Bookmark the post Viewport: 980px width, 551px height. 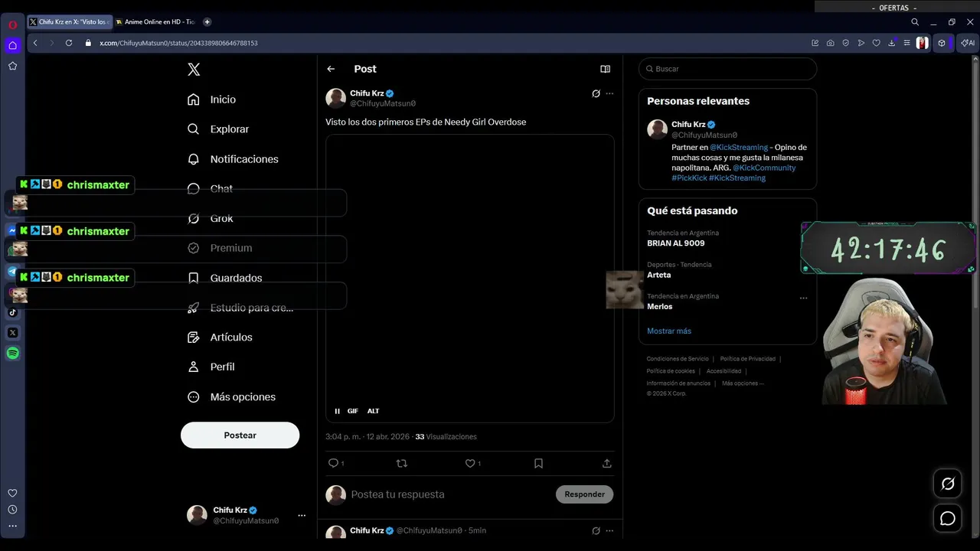pyautogui.click(x=538, y=464)
